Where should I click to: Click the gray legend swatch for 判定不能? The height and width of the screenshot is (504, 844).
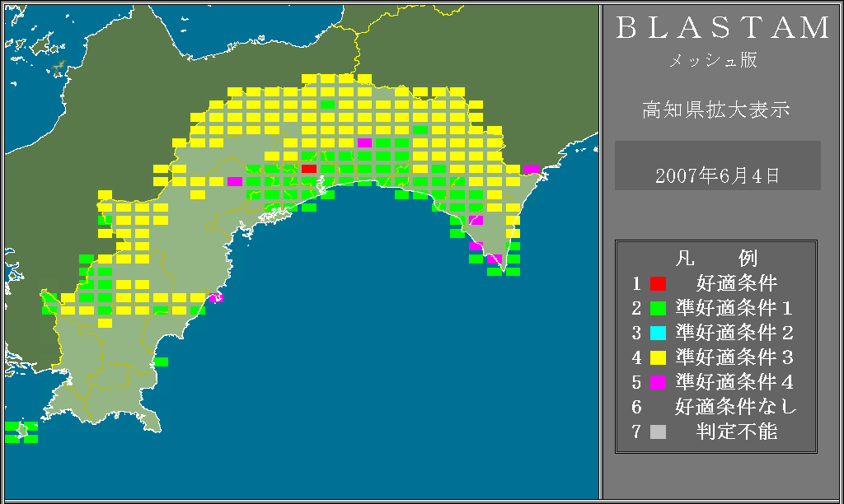(x=658, y=432)
